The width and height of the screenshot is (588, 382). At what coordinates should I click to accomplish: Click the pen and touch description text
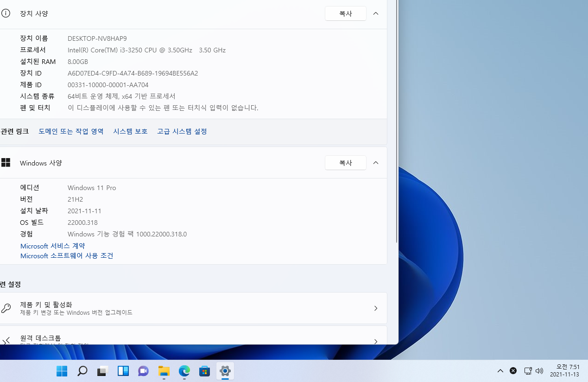163,108
